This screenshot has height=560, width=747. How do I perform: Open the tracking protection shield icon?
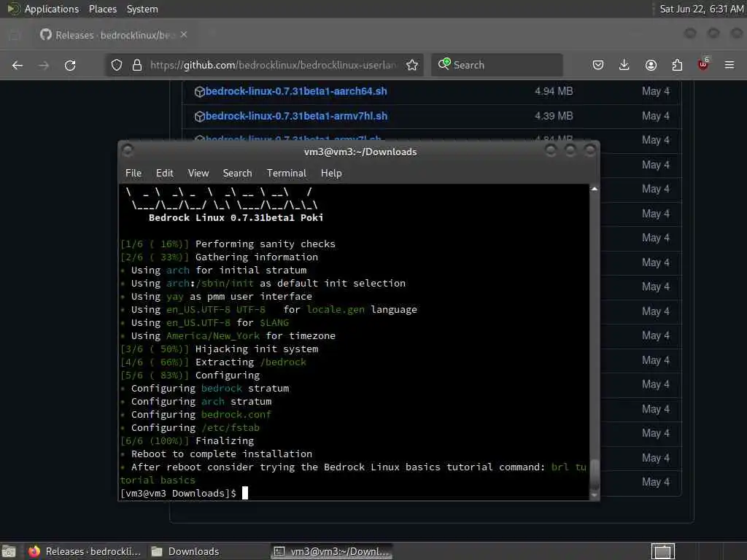[x=117, y=65]
